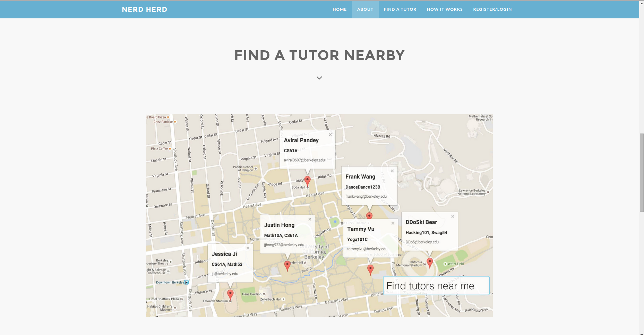Click Yoga101C course text
Image resolution: width=644 pixels, height=335 pixels.
[357, 239]
